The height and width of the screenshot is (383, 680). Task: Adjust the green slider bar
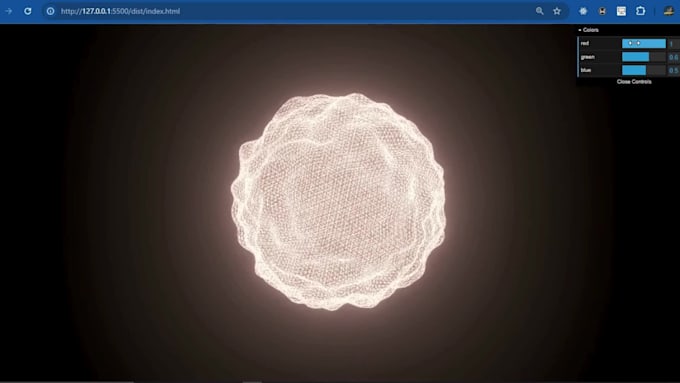644,57
